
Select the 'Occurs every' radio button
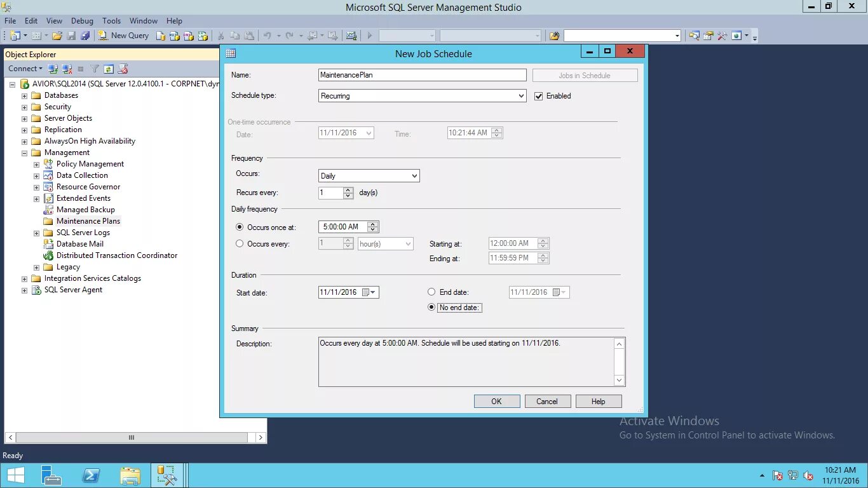(240, 243)
